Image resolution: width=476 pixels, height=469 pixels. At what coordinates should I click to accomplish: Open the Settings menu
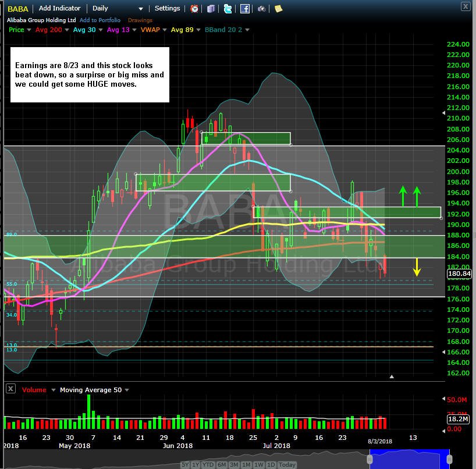coord(167,8)
